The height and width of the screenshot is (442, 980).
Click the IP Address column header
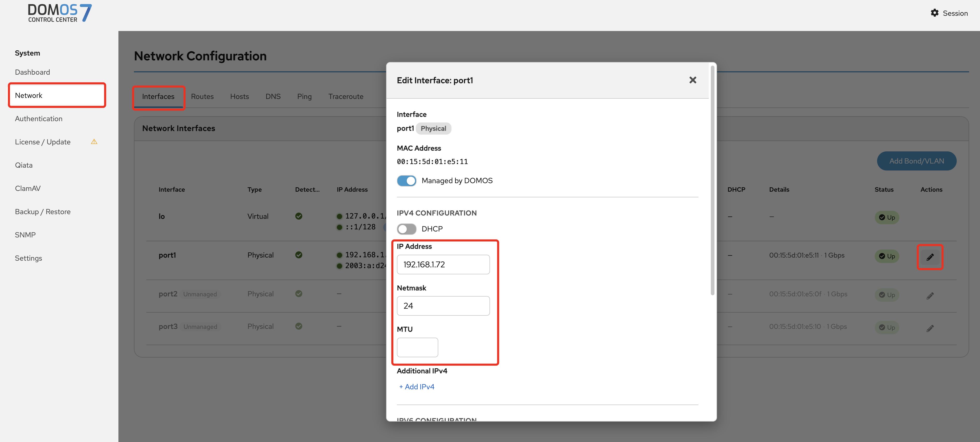352,190
